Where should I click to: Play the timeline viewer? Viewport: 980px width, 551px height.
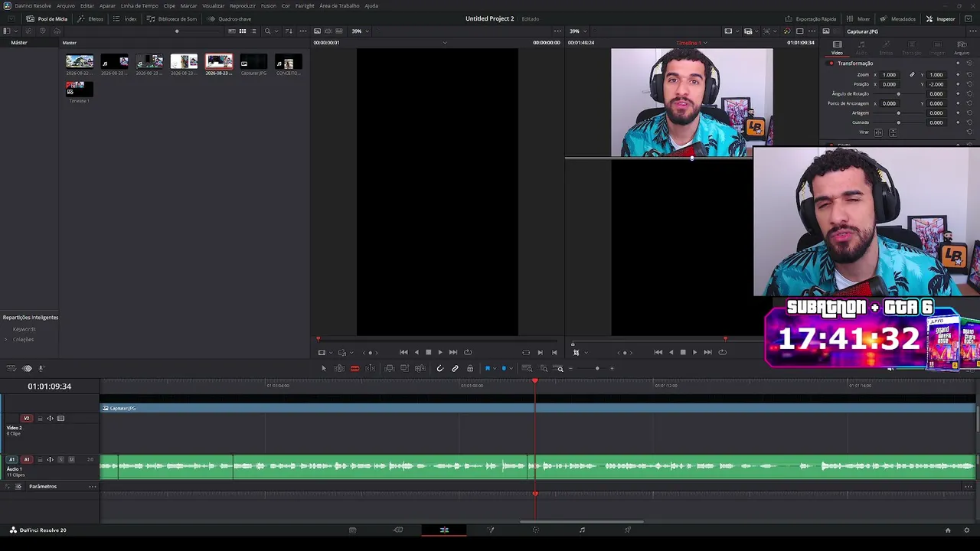[x=694, y=352]
